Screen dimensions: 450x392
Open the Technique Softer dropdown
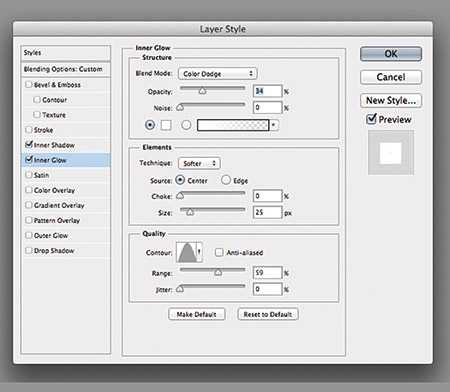click(x=199, y=163)
